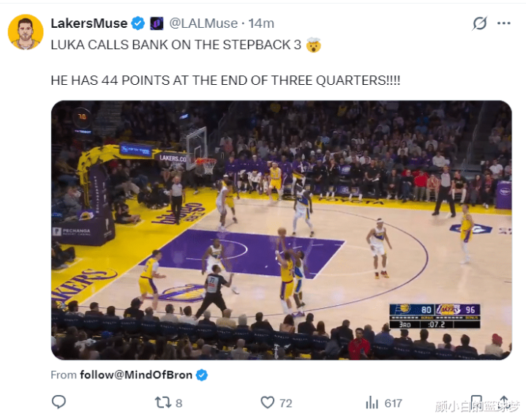This screenshot has height=420, width=526.
Task: Repost this tweet via the retweet icon
Action: tap(162, 402)
